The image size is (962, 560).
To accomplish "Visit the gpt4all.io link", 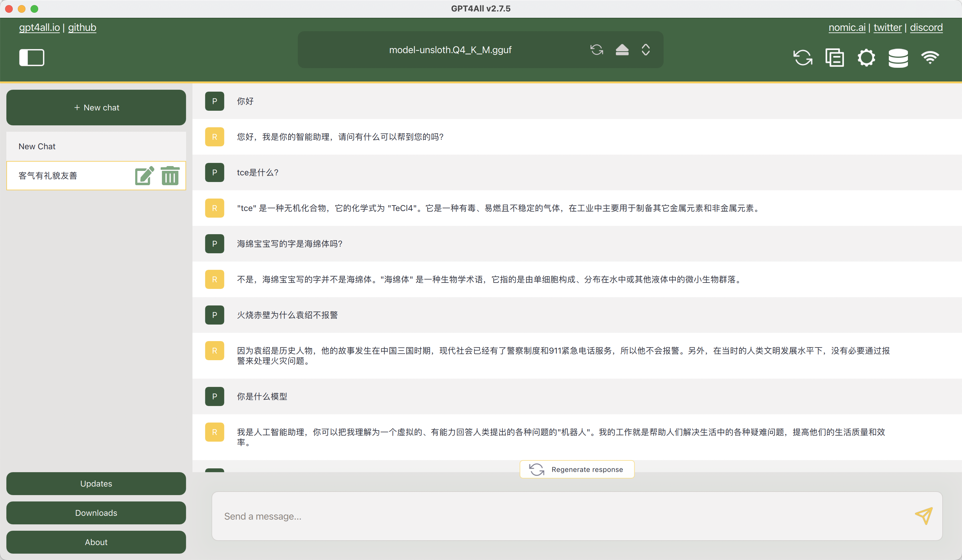I will click(x=39, y=27).
